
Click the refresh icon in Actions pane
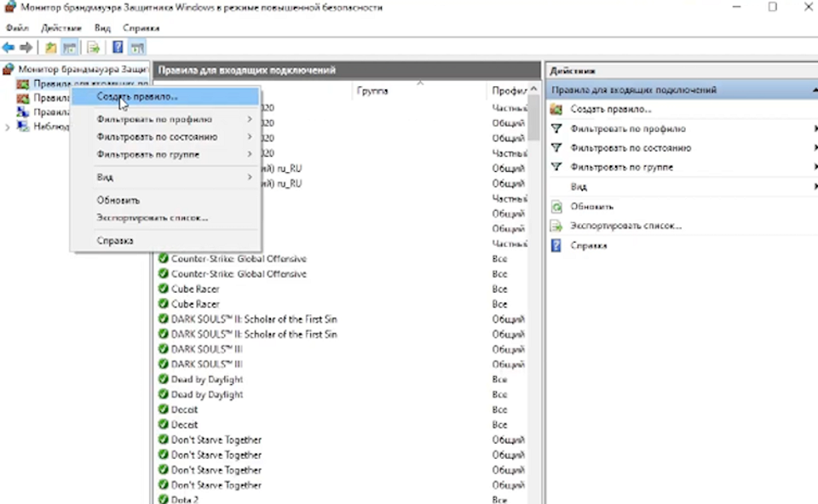click(x=556, y=207)
